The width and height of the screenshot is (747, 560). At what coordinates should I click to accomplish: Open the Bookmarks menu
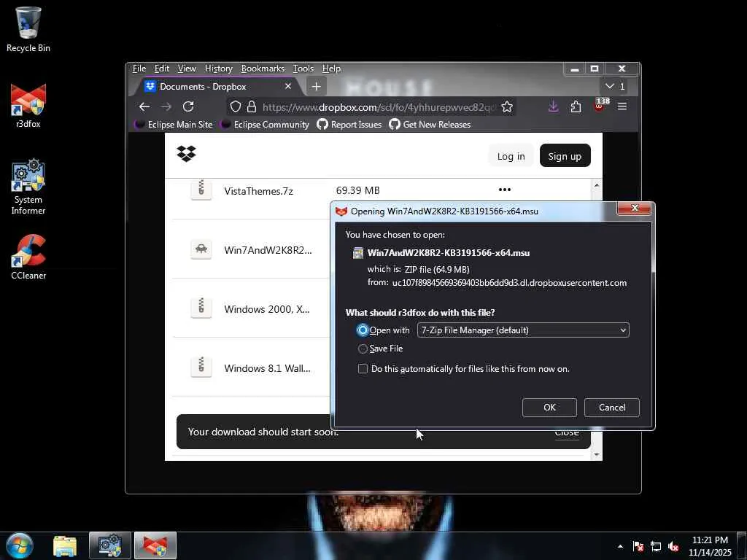click(263, 69)
